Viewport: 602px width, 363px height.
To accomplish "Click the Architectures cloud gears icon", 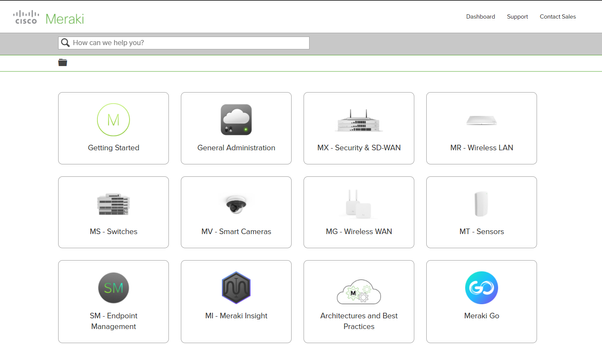I will [x=359, y=292].
